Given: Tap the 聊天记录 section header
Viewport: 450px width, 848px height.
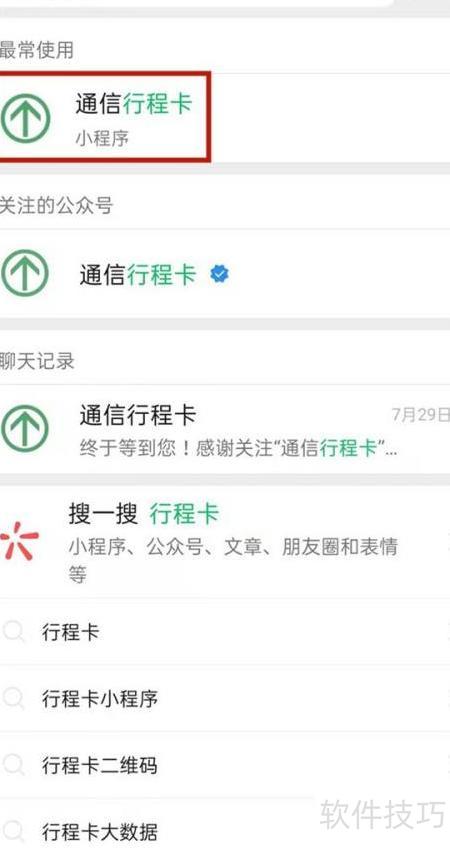Looking at the screenshot, I should point(37,361).
